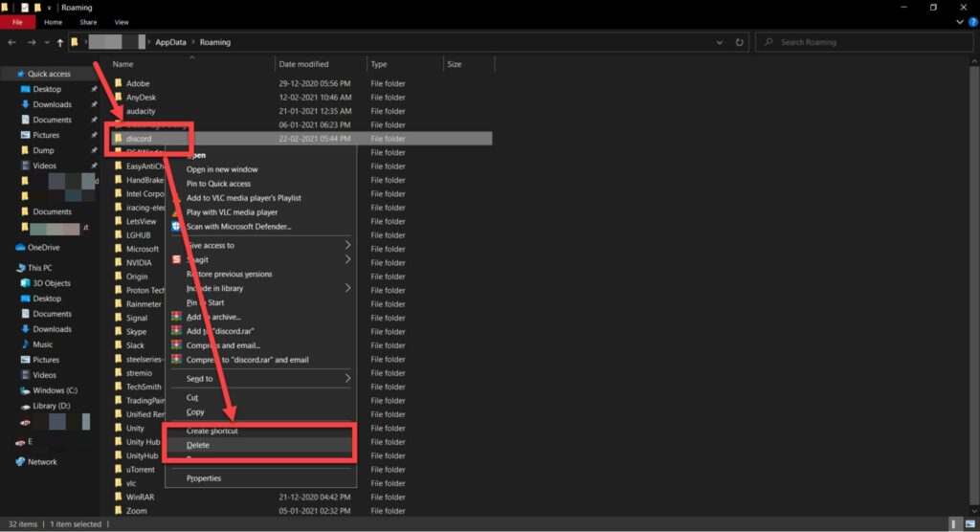
Task: Choose Copy in context menu
Action: [x=195, y=412]
